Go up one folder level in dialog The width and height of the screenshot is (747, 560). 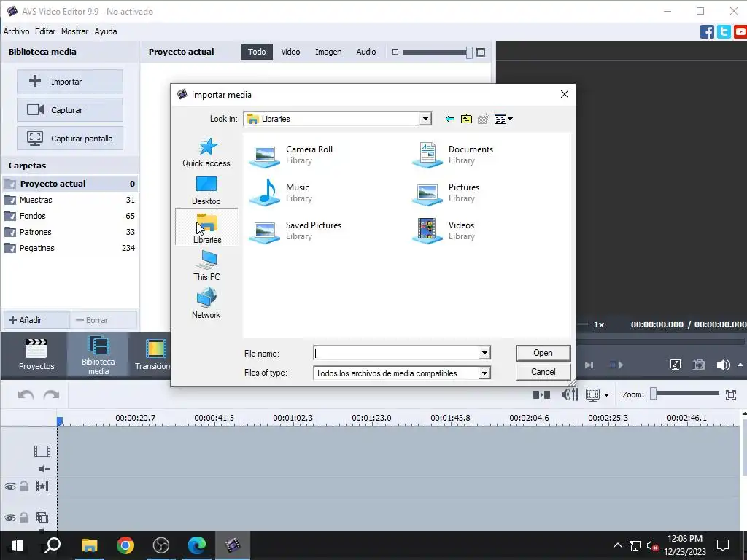(466, 119)
